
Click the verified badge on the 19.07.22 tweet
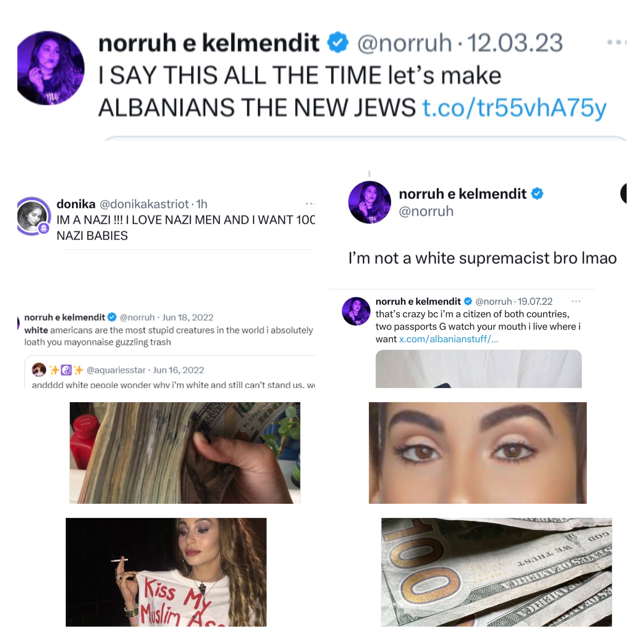[x=468, y=301]
